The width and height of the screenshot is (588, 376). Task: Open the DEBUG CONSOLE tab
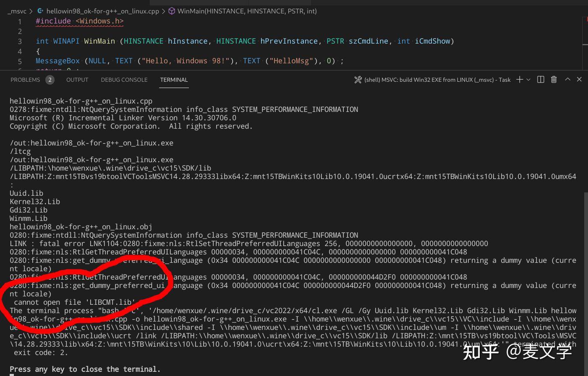pyautogui.click(x=124, y=80)
